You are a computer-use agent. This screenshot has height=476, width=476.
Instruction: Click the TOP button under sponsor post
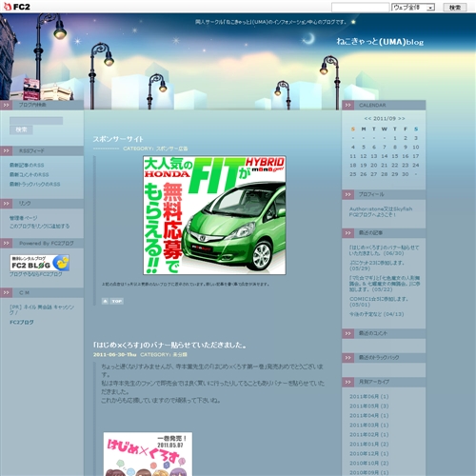coord(117,301)
